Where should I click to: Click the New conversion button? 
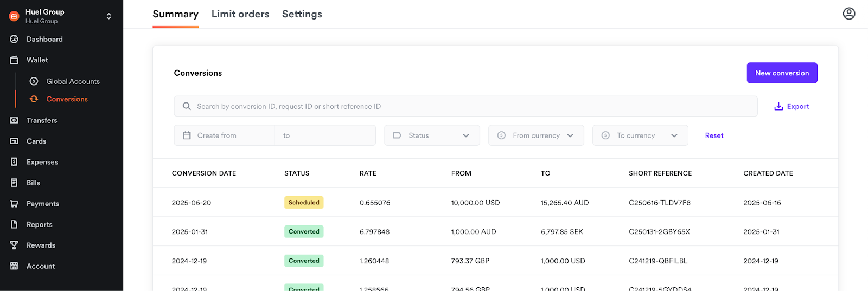(782, 73)
